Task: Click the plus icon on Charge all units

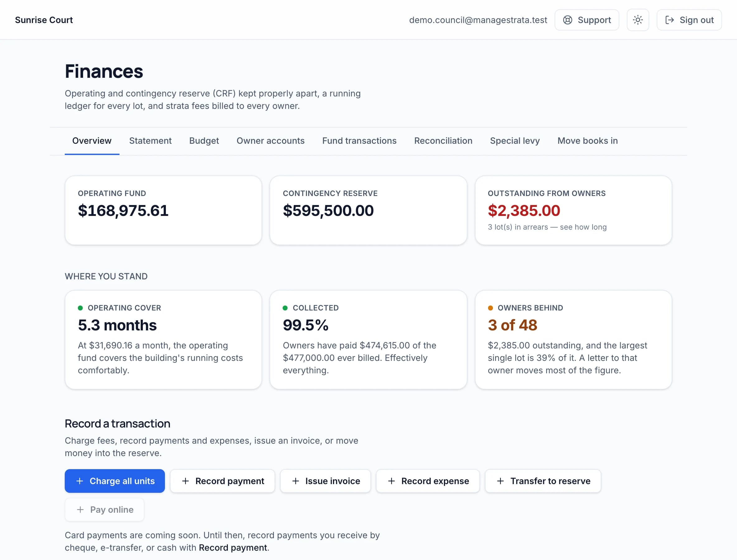Action: (80, 481)
